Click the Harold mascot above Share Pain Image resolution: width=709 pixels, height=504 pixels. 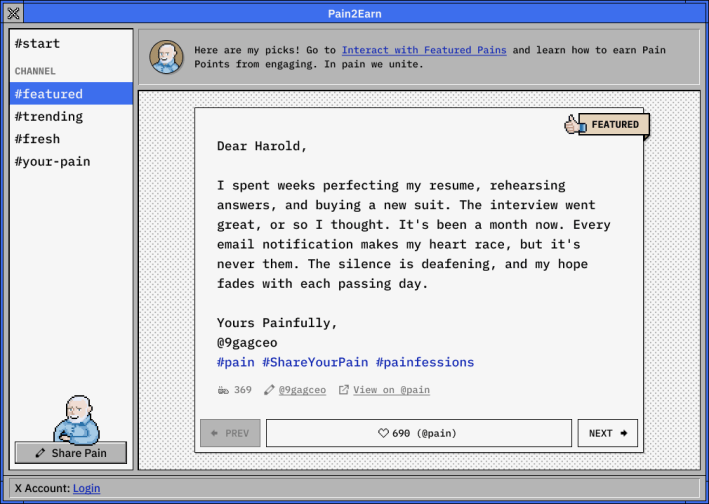click(x=76, y=419)
